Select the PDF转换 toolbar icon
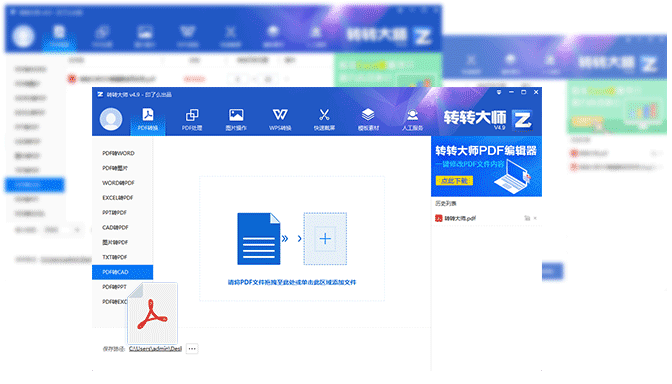 (148, 119)
